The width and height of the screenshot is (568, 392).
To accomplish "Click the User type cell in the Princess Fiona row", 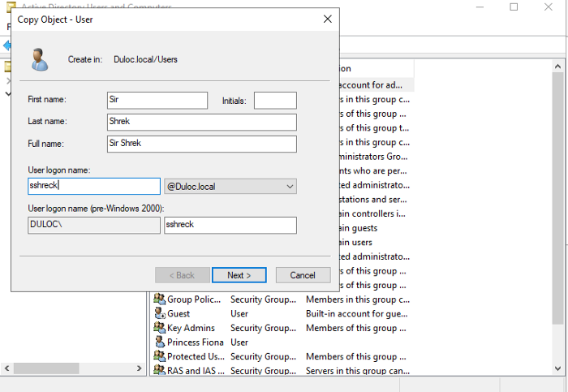I will (x=239, y=342).
